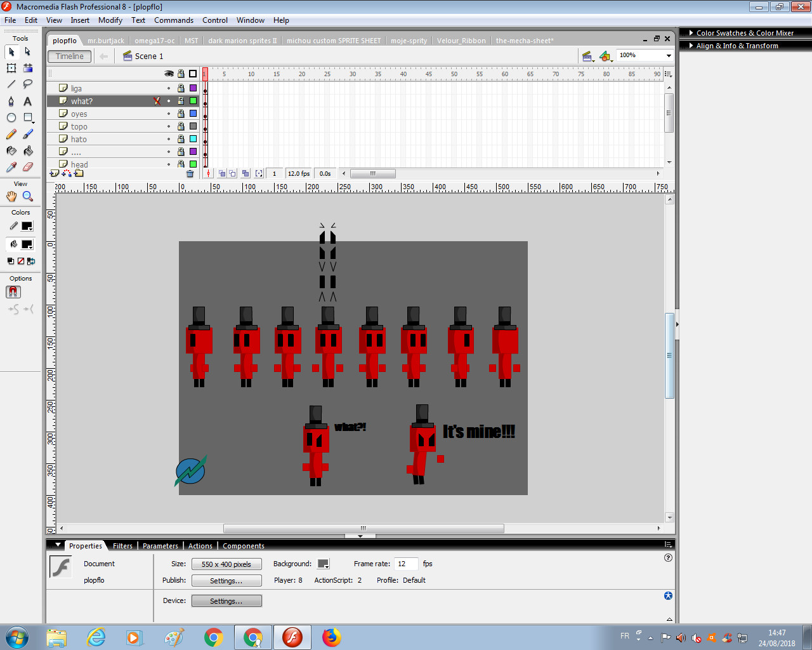This screenshot has height=650, width=812.
Task: Toggle Snap to Objects magnet option
Action: click(13, 292)
